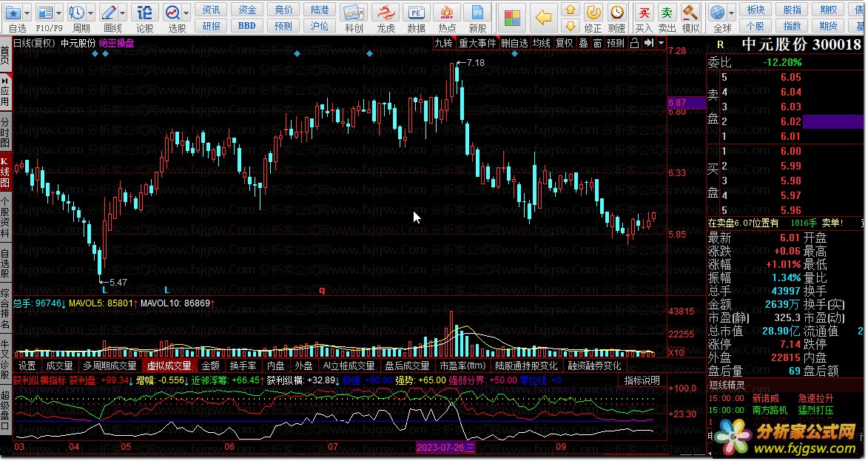Open the 热点 hot topics flame icon
This screenshot has height=461, width=868.
pos(446,12)
